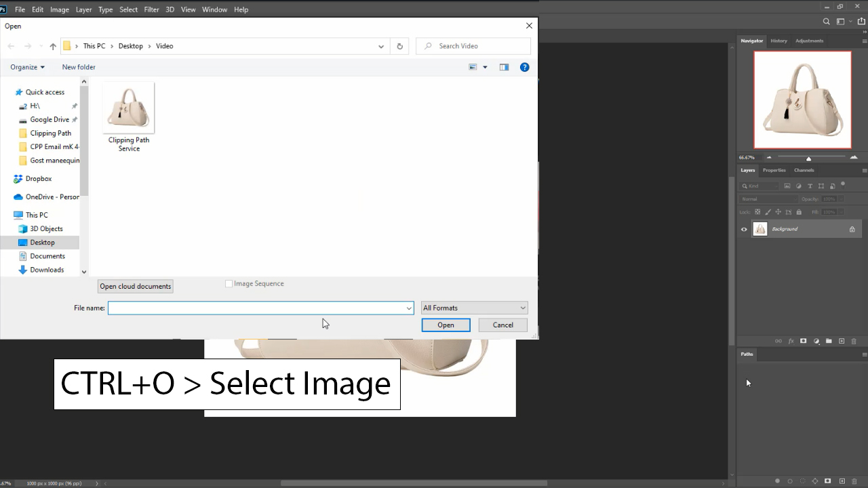Click the Open cloud documents button

pos(136,286)
